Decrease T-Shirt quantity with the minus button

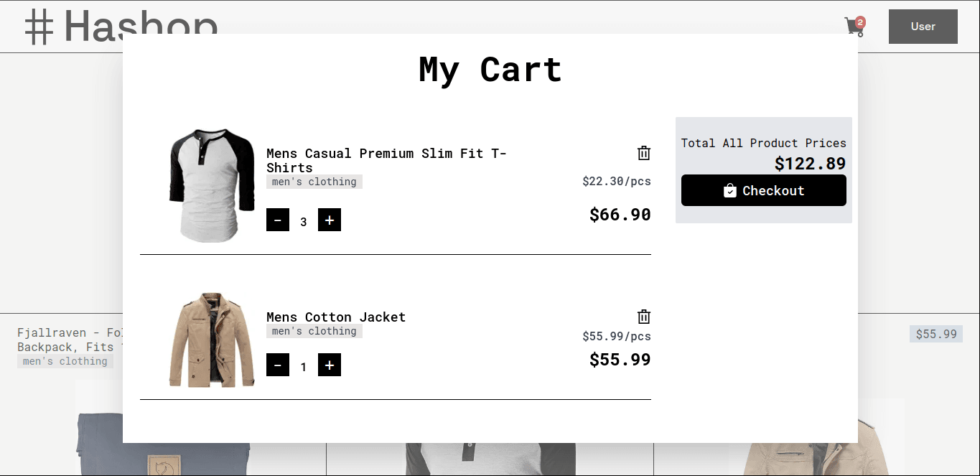pyautogui.click(x=278, y=220)
